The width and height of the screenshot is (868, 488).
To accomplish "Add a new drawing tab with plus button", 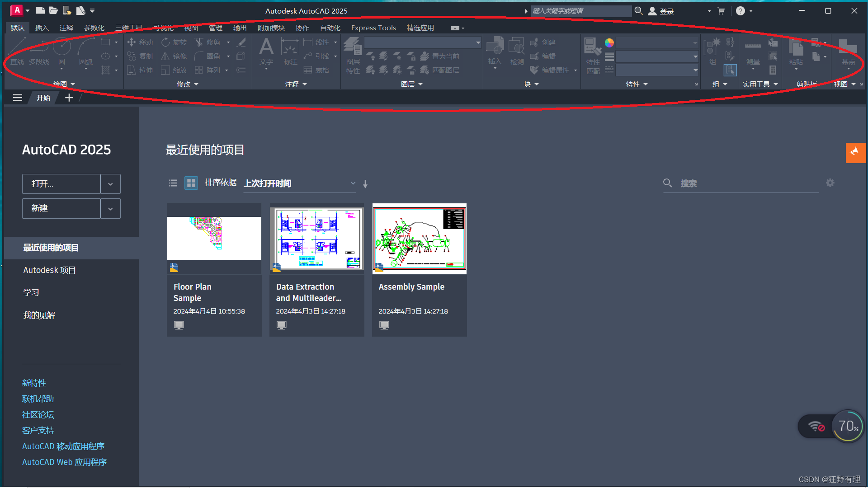I will tap(69, 98).
